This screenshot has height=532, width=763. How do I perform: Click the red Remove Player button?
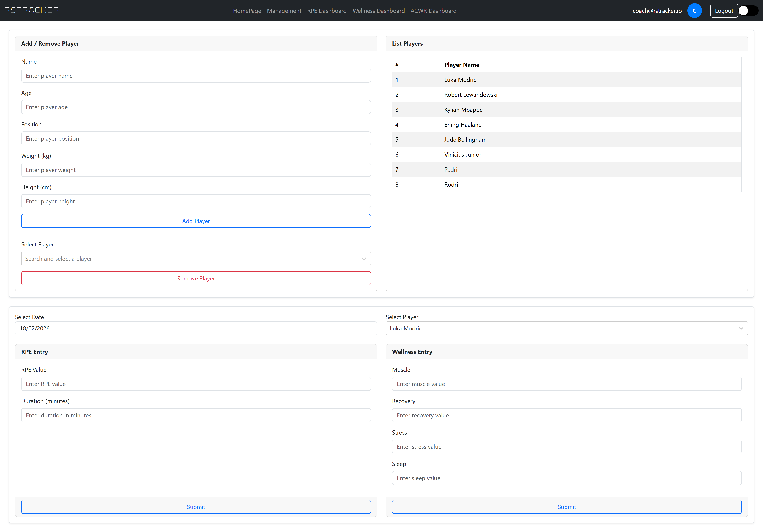point(196,278)
